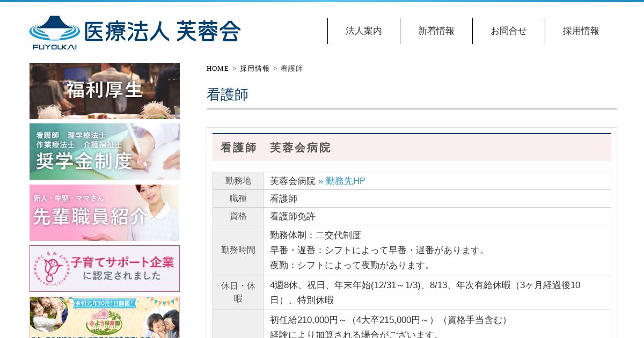Select the 勤務時間 table header cell

(x=238, y=250)
